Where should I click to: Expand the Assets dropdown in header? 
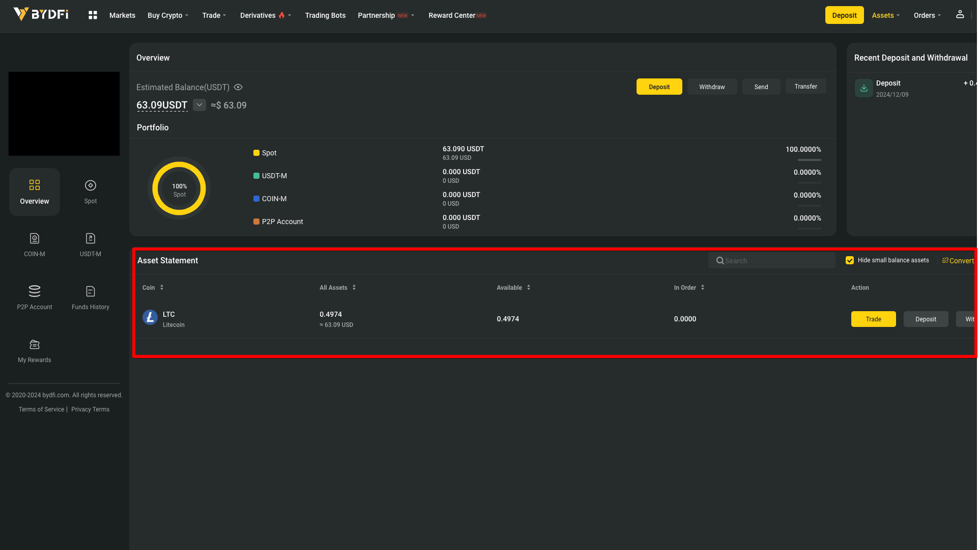(x=886, y=15)
